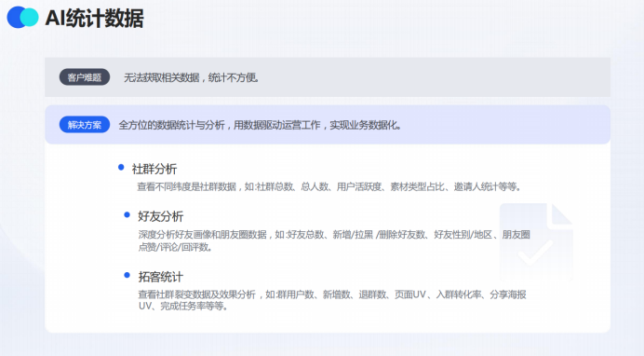This screenshot has width=644, height=356.
Task: Select the 客户难题 badge
Action: [x=85, y=77]
